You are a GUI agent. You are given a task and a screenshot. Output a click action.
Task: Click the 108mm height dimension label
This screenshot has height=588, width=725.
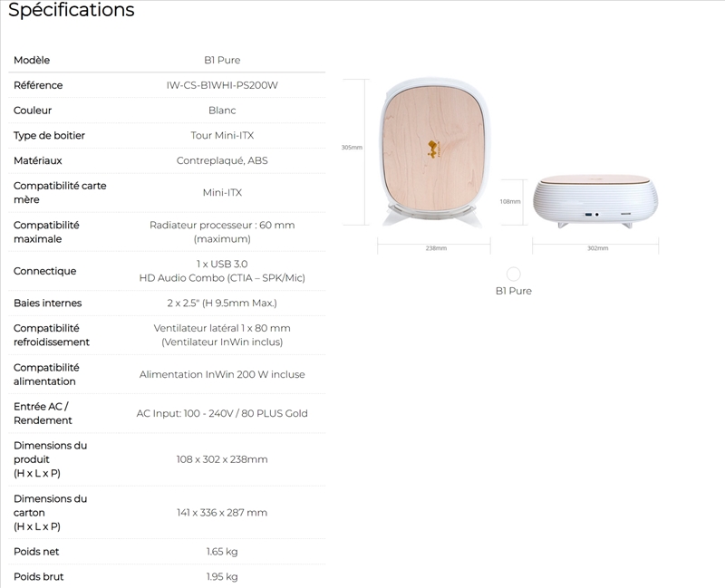510,201
